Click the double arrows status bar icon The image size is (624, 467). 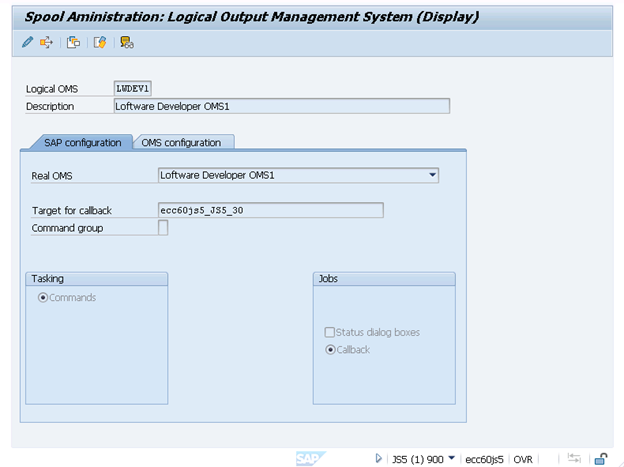[574, 458]
